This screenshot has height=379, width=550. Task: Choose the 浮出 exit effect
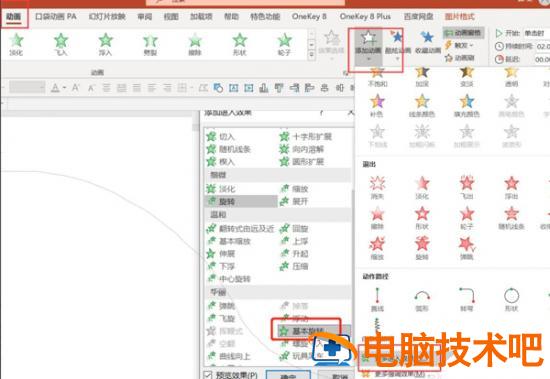[511, 187]
